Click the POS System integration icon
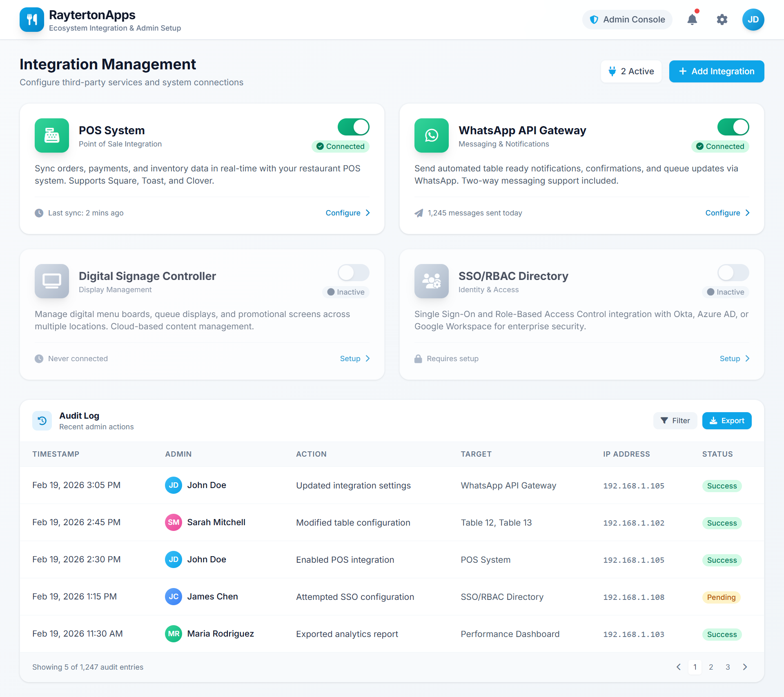The height and width of the screenshot is (697, 784). 51,135
